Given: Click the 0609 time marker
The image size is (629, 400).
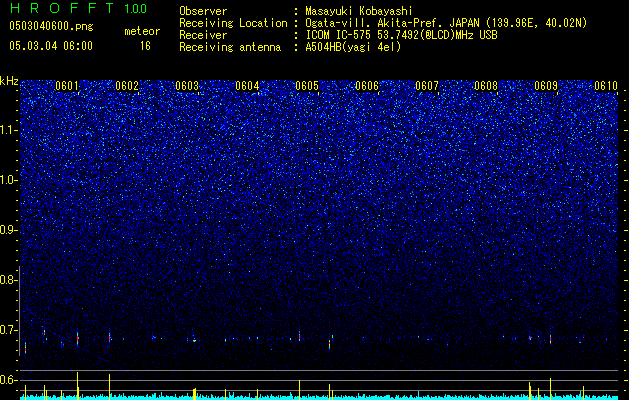Looking at the screenshot, I should click(x=546, y=86).
